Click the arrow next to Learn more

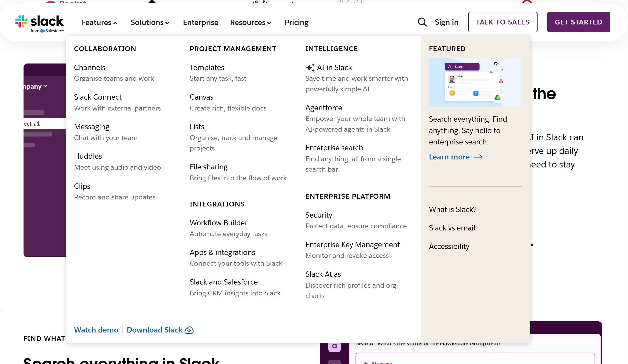click(x=478, y=157)
